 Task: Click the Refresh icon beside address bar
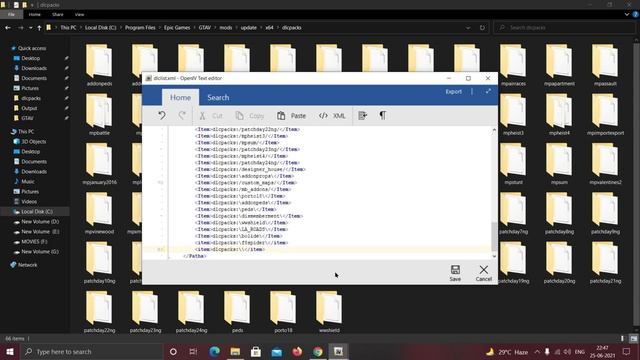(x=482, y=28)
